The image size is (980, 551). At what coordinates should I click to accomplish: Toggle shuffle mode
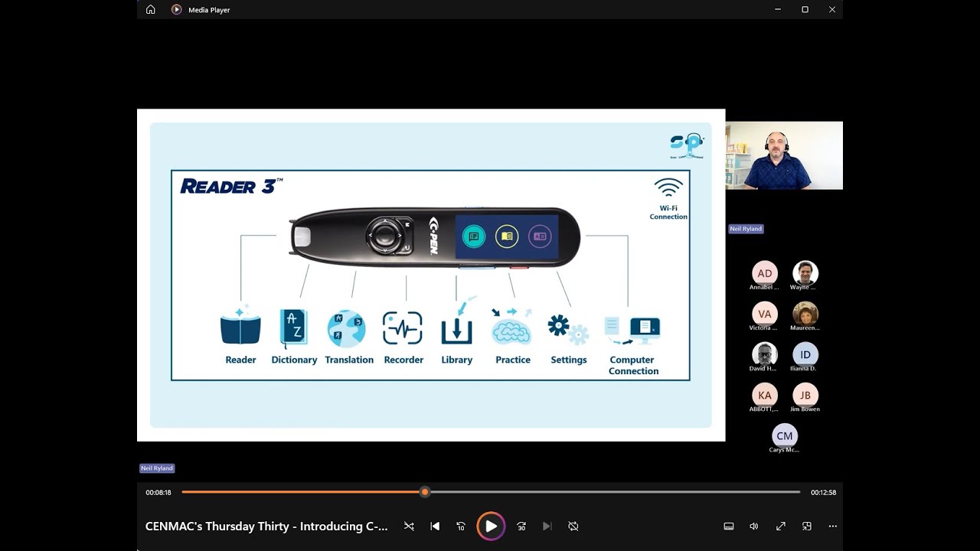[409, 527]
